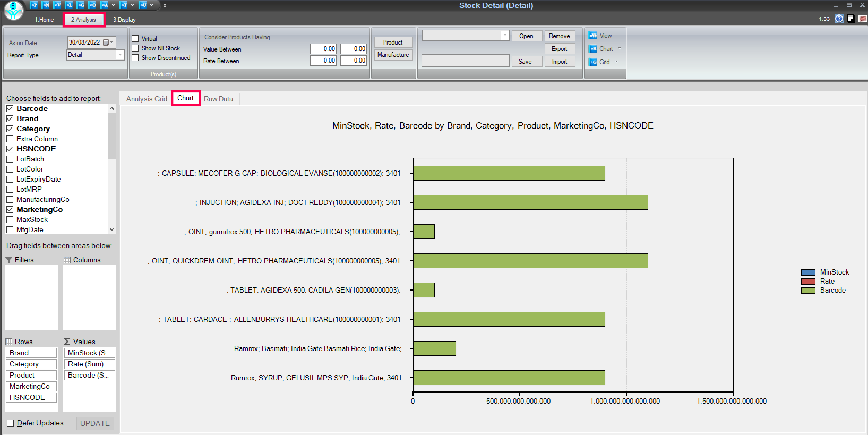Click the document notes icon near help
868x435 pixels.
tap(851, 19)
